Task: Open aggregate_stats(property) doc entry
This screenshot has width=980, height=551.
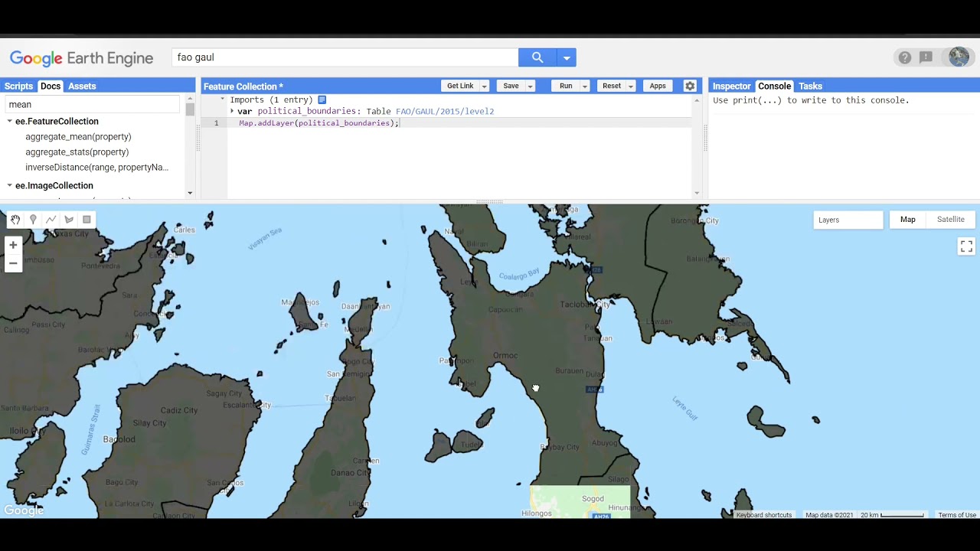Action: pos(77,152)
